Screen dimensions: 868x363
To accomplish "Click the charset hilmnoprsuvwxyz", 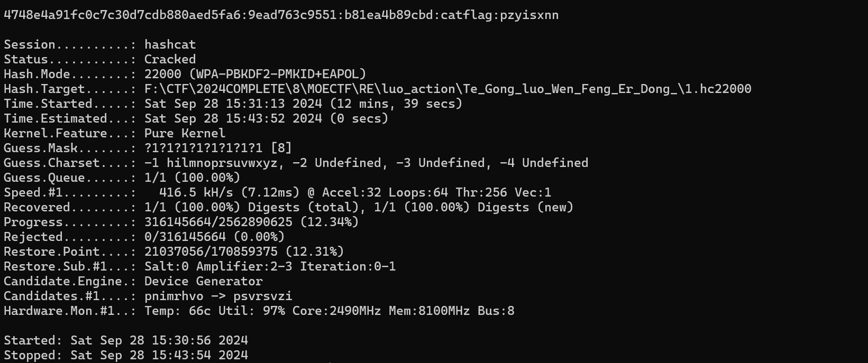I will click(x=222, y=163).
